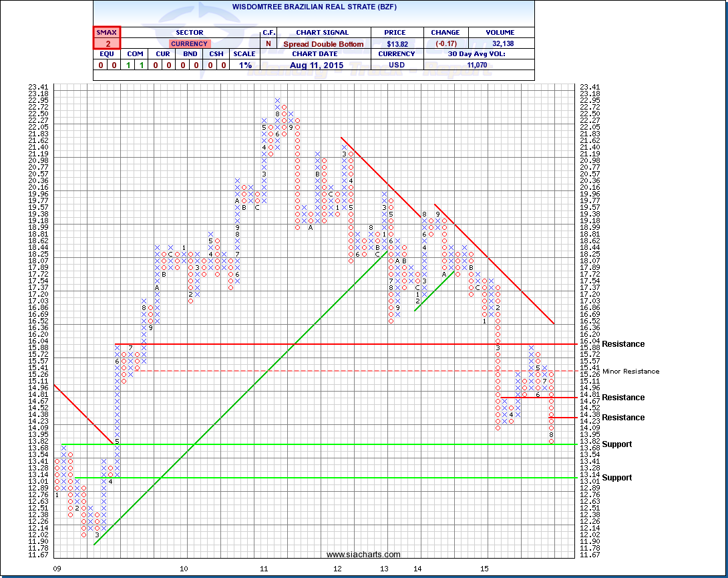This screenshot has height=578, width=728.
Task: Click the 32,138 volume value
Action: coord(501,44)
